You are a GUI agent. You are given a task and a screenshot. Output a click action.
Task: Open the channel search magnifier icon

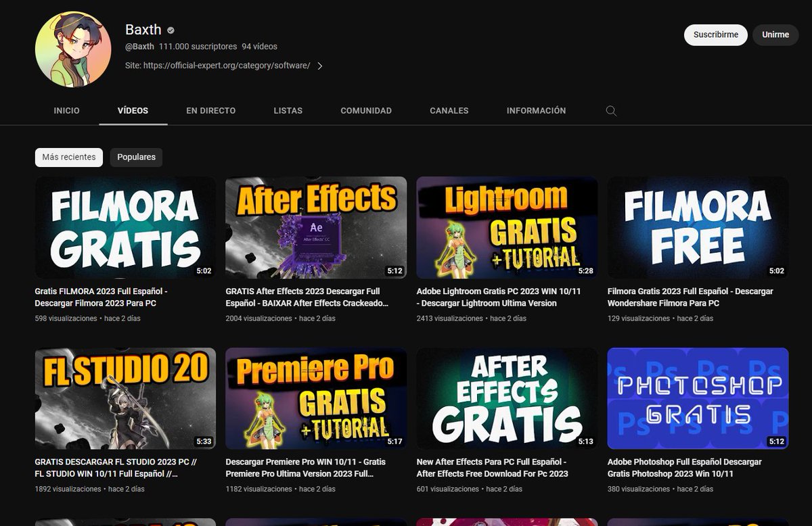[611, 111]
